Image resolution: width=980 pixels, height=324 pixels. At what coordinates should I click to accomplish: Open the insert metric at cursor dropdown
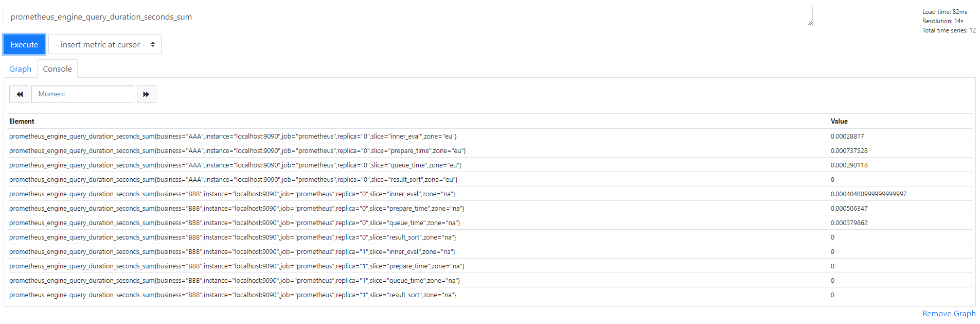[x=105, y=45]
